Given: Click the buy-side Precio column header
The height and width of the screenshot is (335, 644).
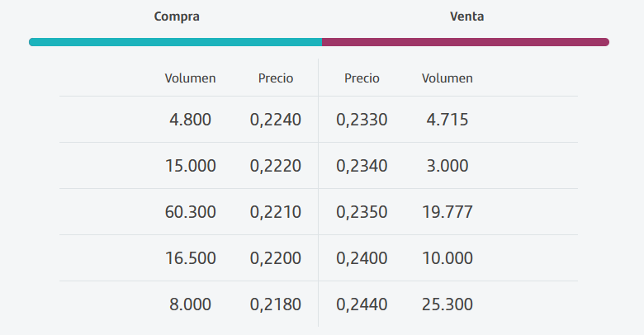Looking at the screenshot, I should 276,78.
